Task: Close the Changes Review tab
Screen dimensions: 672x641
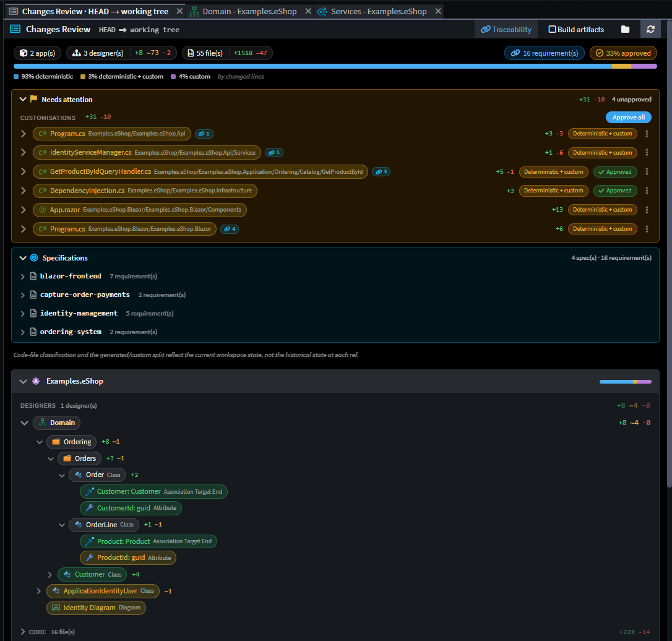Action: [179, 11]
